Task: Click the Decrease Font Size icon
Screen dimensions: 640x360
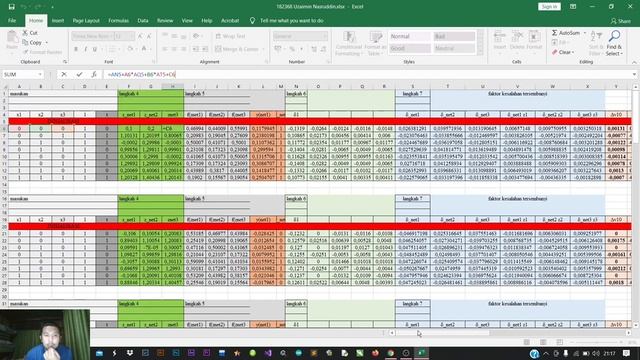Action: coord(149,36)
